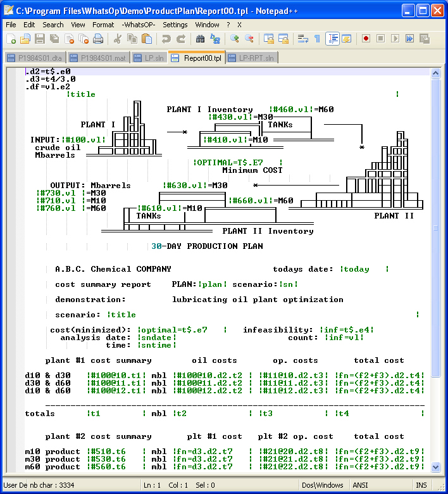Toggle word wrap icon

[x=302, y=39]
